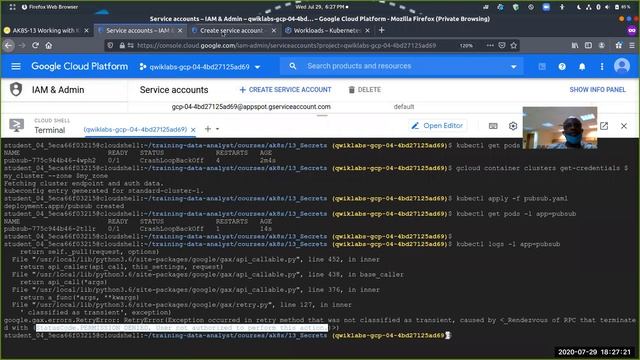Open a new Firefox tab
The width and height of the screenshot is (640, 360).
point(382,30)
